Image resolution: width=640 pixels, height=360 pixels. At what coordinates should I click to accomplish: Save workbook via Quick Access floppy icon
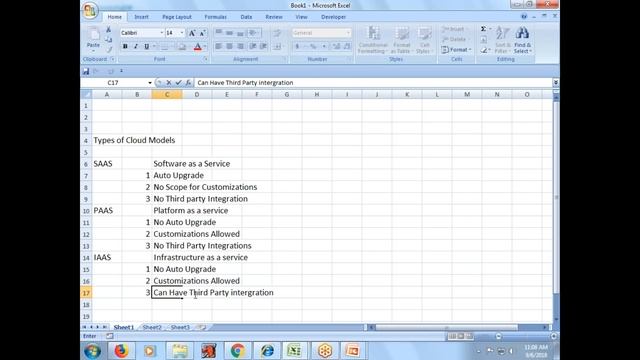click(x=86, y=71)
